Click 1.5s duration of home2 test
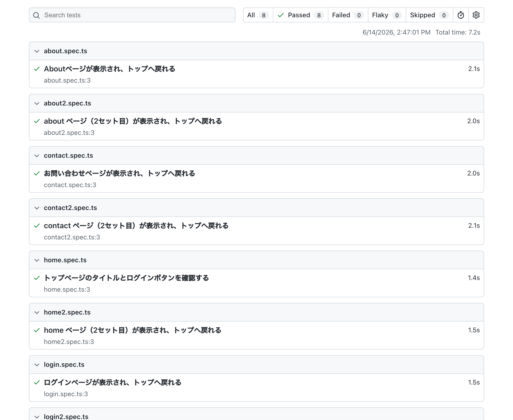513x420 pixels. tap(474, 330)
